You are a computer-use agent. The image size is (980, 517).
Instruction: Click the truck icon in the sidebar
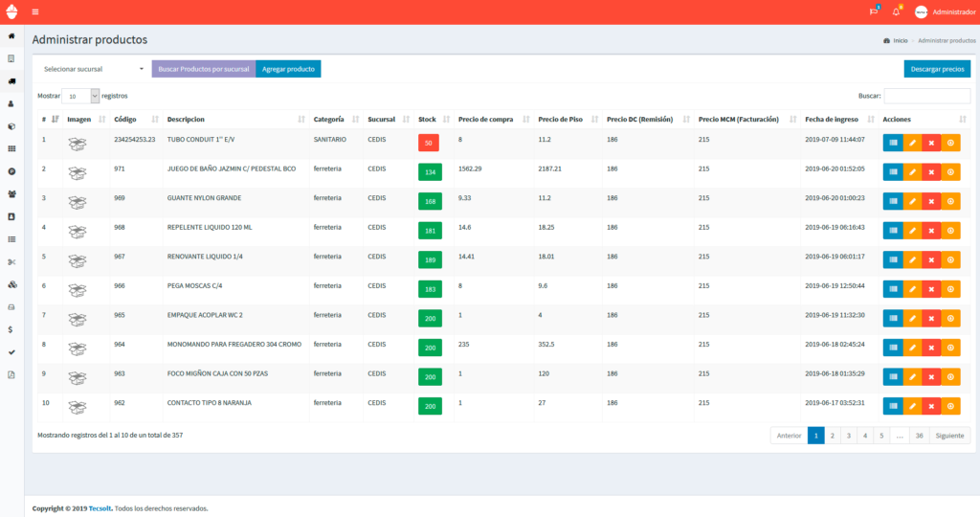pyautogui.click(x=11, y=81)
